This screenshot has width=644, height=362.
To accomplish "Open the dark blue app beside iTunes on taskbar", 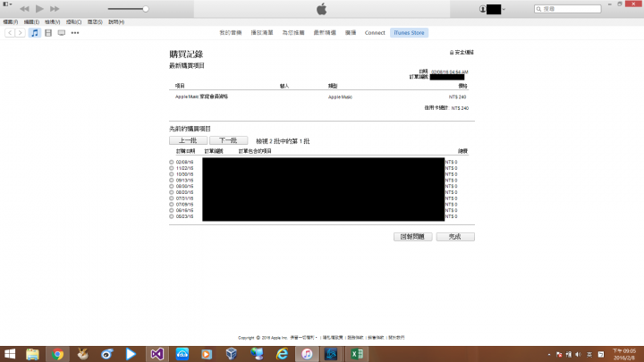I will 331,354.
